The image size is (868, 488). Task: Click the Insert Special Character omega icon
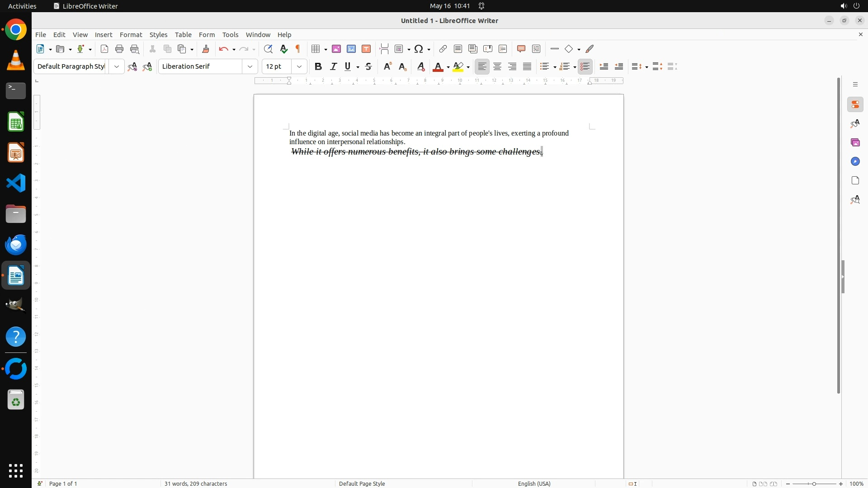coord(419,49)
